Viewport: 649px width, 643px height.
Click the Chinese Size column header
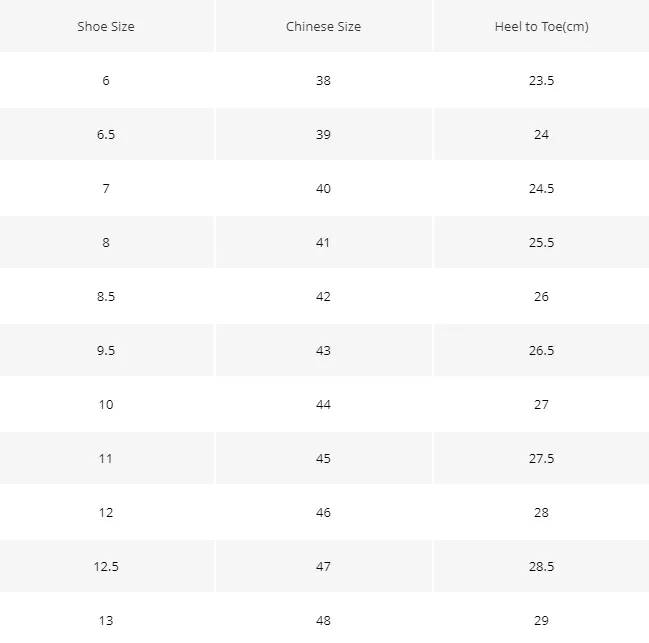[x=324, y=26]
